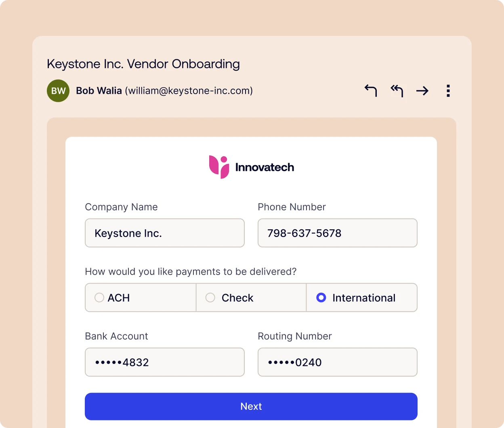Image resolution: width=504 pixels, height=428 pixels.
Task: Select the ACH payment option
Action: point(99,298)
